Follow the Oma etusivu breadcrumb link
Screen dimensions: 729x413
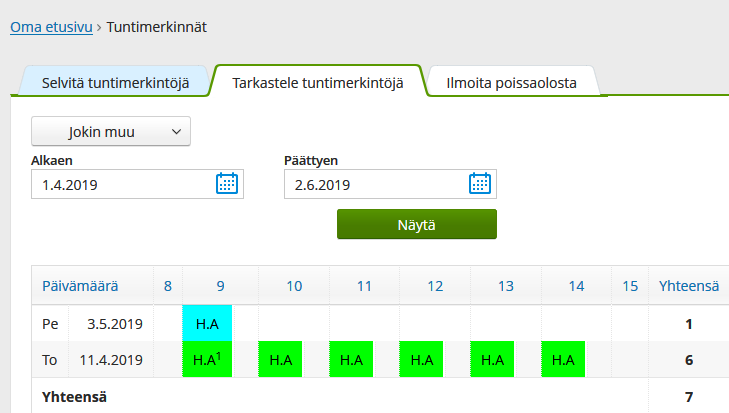point(52,27)
